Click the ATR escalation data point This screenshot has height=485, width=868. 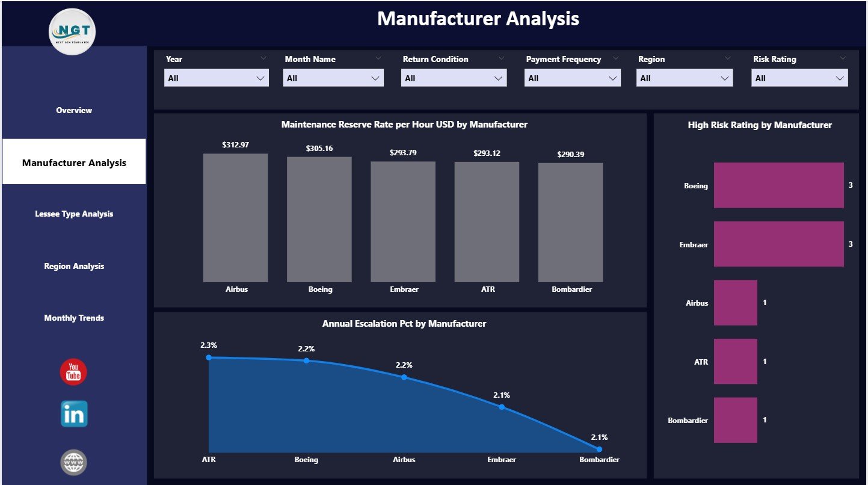pyautogui.click(x=209, y=357)
